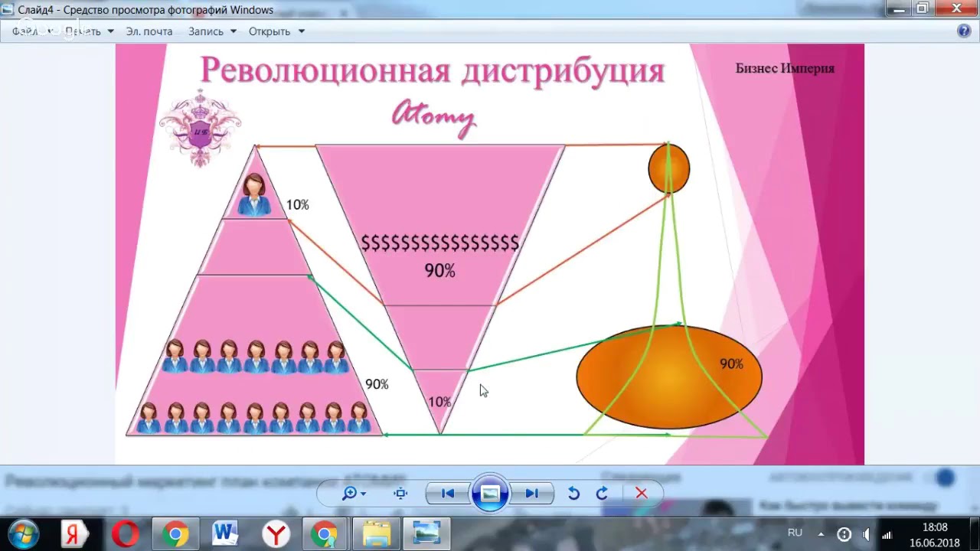Open the first Chrome taskbar icon
This screenshot has width=980, height=551.
(x=175, y=534)
